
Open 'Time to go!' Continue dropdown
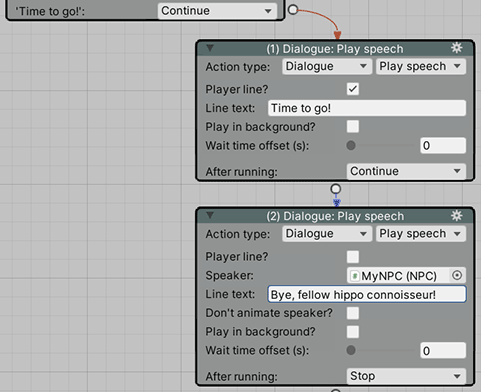tap(217, 11)
